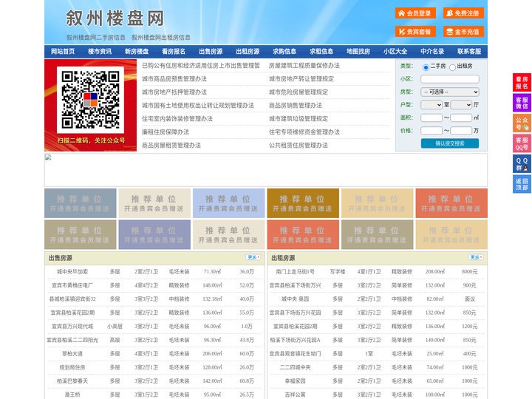Screen dimensions: 532x399
Task: Click the maximum 价格 input field
Action: [x=461, y=131]
